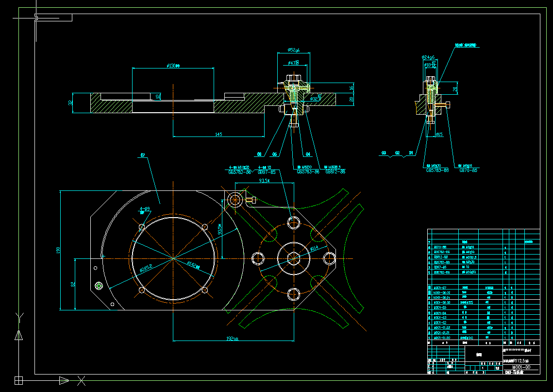Click the 16 vertical dimension text
This screenshot has height=392, width=553.
[x=351, y=87]
